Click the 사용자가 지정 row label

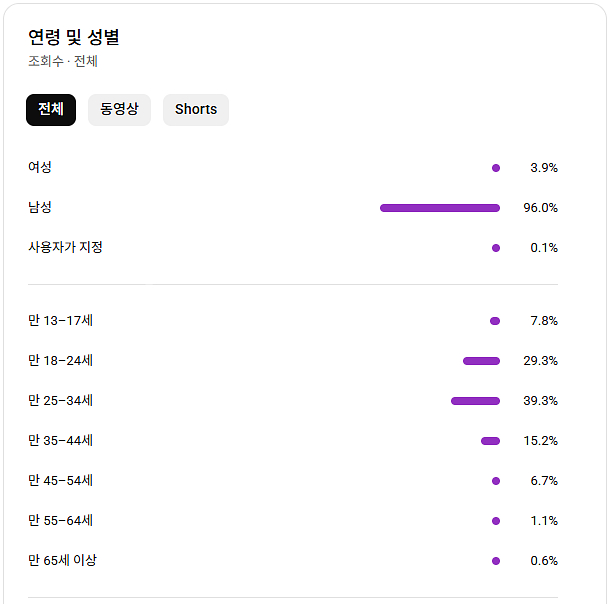(65, 247)
